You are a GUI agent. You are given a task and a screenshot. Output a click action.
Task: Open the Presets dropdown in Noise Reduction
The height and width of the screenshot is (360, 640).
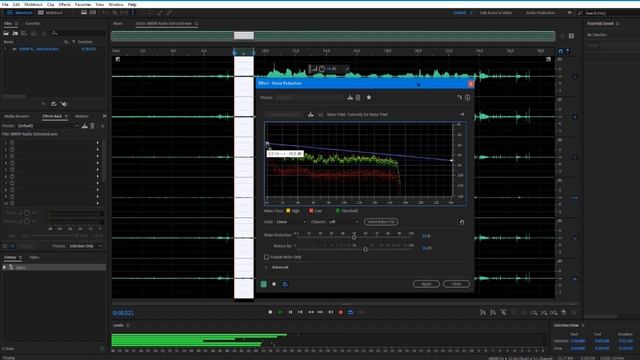309,98
